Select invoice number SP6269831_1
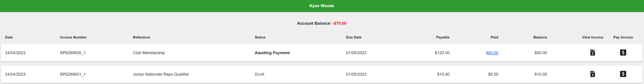644x84 pixels. (73, 74)
